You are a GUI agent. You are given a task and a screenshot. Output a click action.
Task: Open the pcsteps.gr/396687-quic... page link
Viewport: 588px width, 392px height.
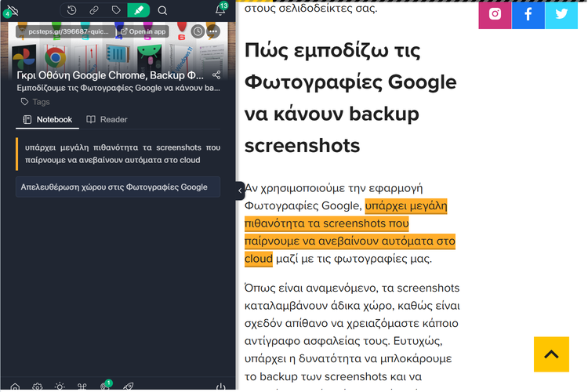click(x=66, y=31)
